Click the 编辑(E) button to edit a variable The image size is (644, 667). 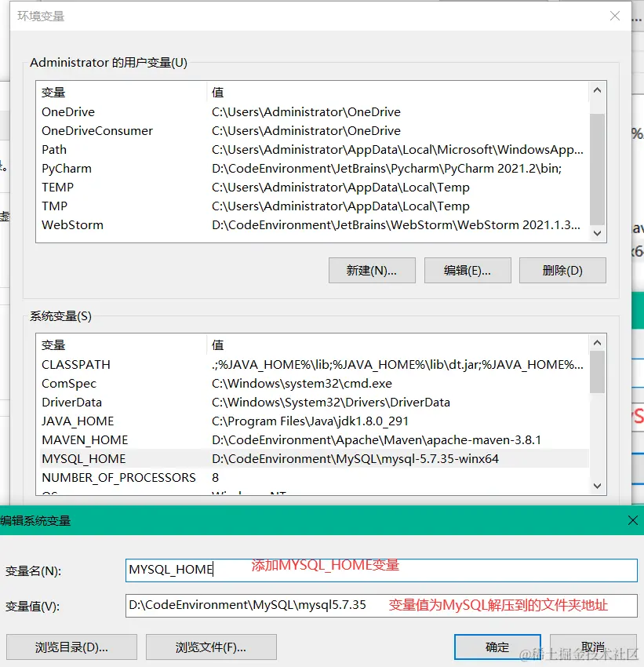(468, 270)
